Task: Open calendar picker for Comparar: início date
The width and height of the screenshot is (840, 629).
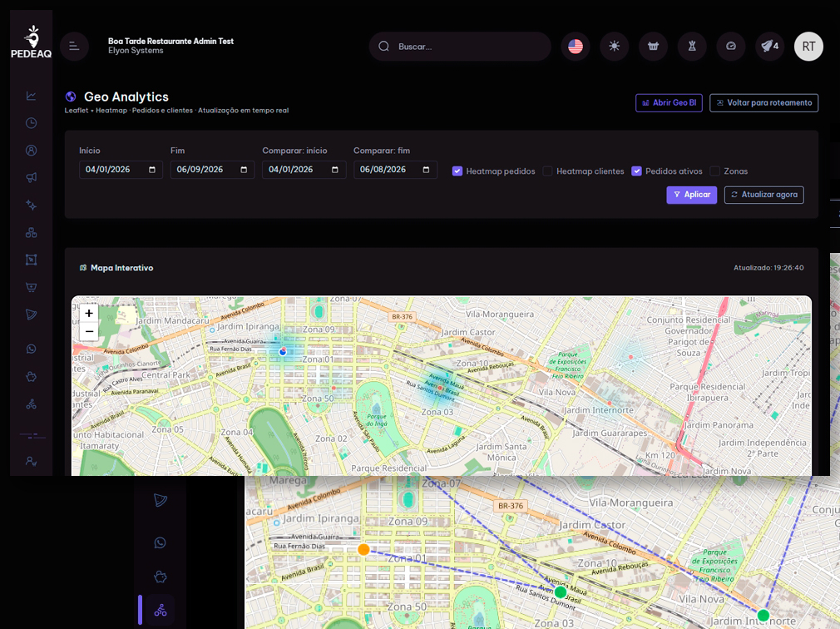Action: pyautogui.click(x=335, y=170)
